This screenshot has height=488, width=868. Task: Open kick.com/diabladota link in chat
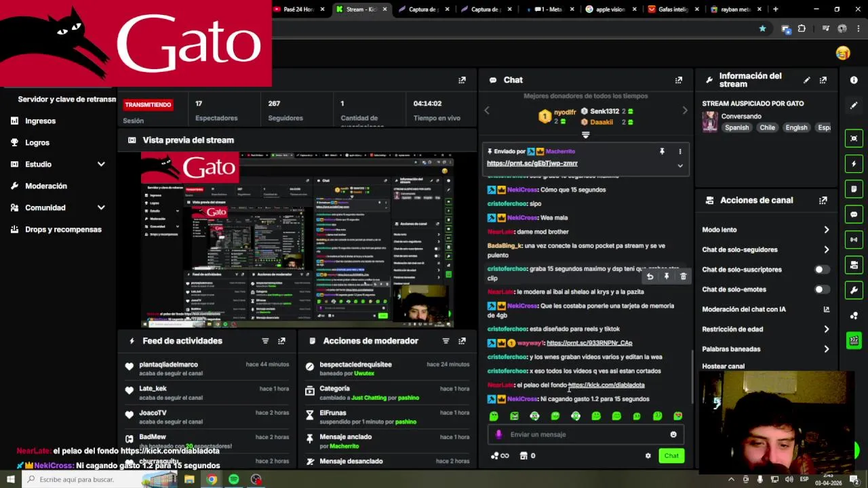[606, 385]
